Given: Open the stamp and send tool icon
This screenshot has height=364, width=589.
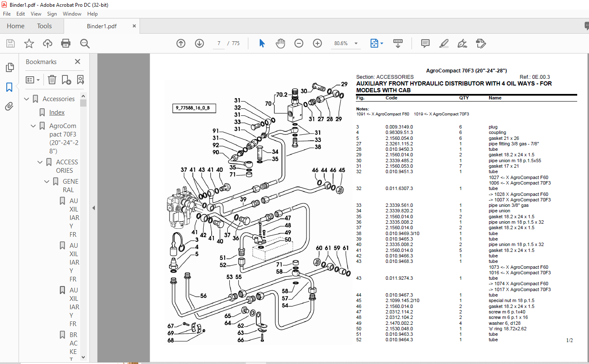Looking at the screenshot, I should point(481,43).
